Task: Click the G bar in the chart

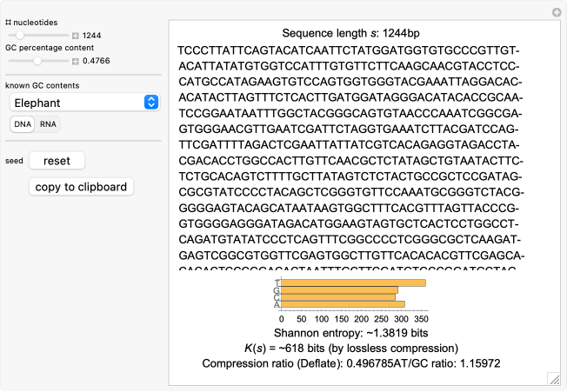Action: click(339, 290)
